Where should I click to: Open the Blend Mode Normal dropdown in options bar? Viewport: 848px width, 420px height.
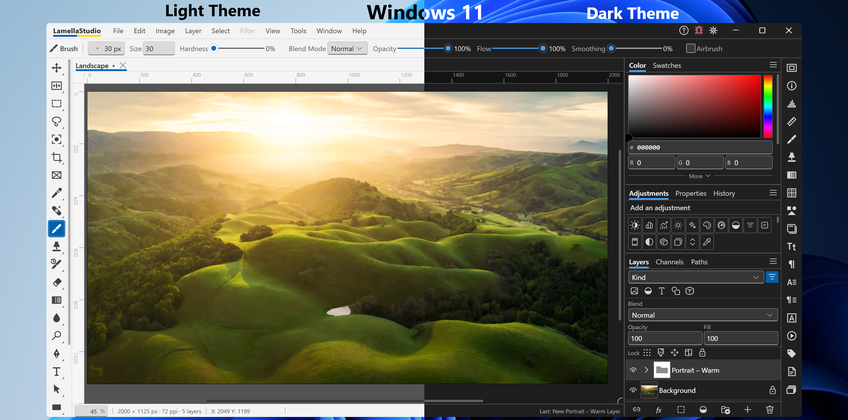348,49
